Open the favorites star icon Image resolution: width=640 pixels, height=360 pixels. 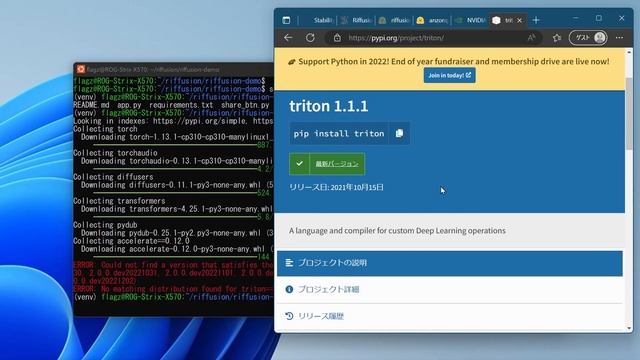click(557, 38)
